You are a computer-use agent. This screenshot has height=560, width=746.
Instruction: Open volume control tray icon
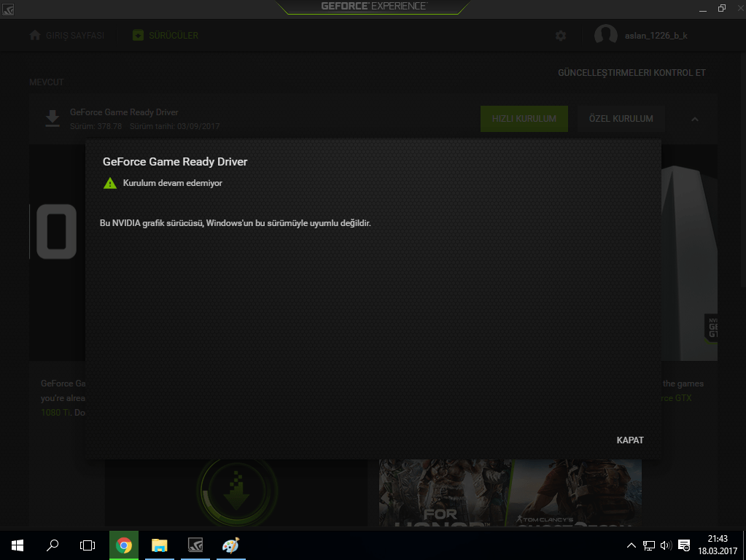click(666, 545)
